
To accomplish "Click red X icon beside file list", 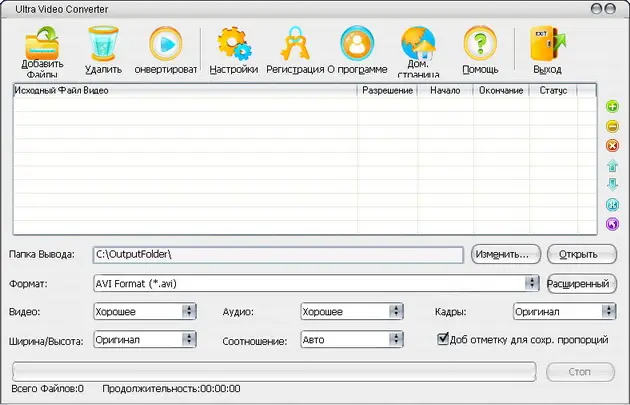I will [612, 145].
